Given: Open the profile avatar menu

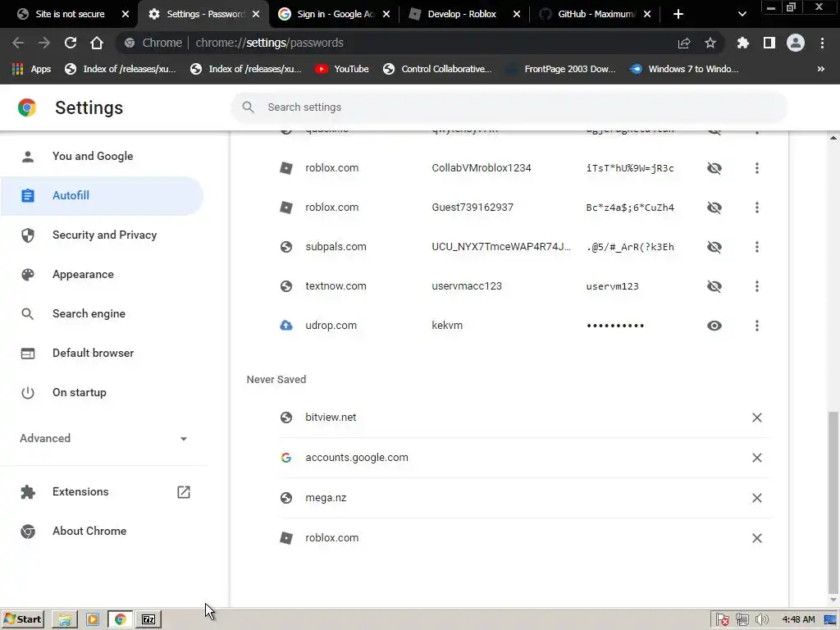Looking at the screenshot, I should pyautogui.click(x=796, y=43).
